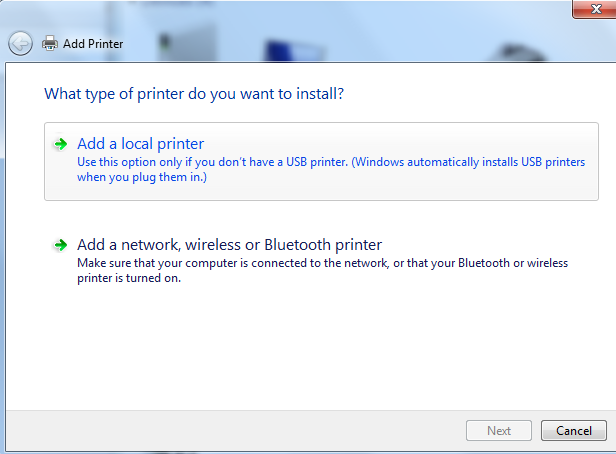Click green arrow next to network printer
The height and width of the screenshot is (454, 616).
(x=61, y=244)
